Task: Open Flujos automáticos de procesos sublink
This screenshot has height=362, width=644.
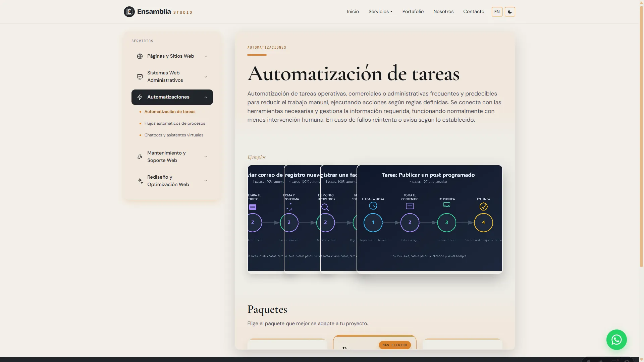Action: click(175, 123)
